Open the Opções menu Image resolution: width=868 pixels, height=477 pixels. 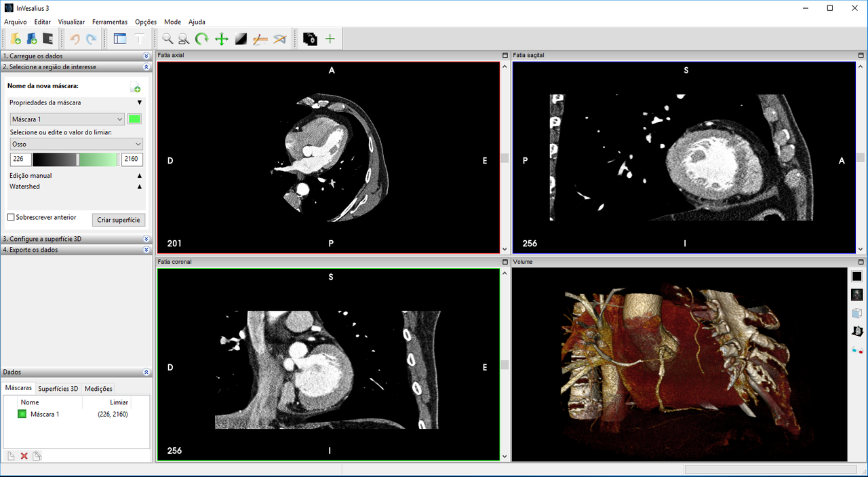(x=146, y=22)
